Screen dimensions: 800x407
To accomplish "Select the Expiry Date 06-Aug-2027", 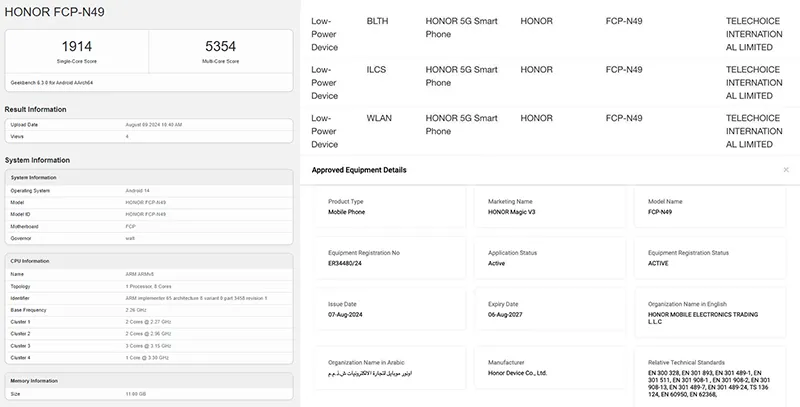I will click(x=505, y=315).
